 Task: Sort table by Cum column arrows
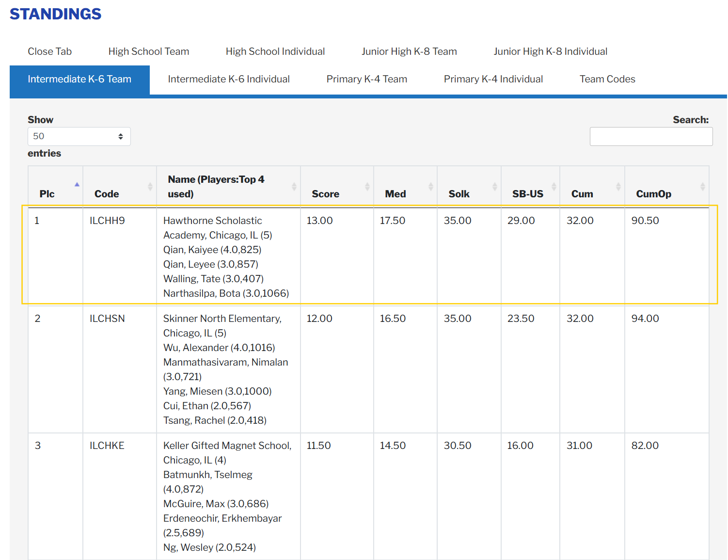(618, 187)
